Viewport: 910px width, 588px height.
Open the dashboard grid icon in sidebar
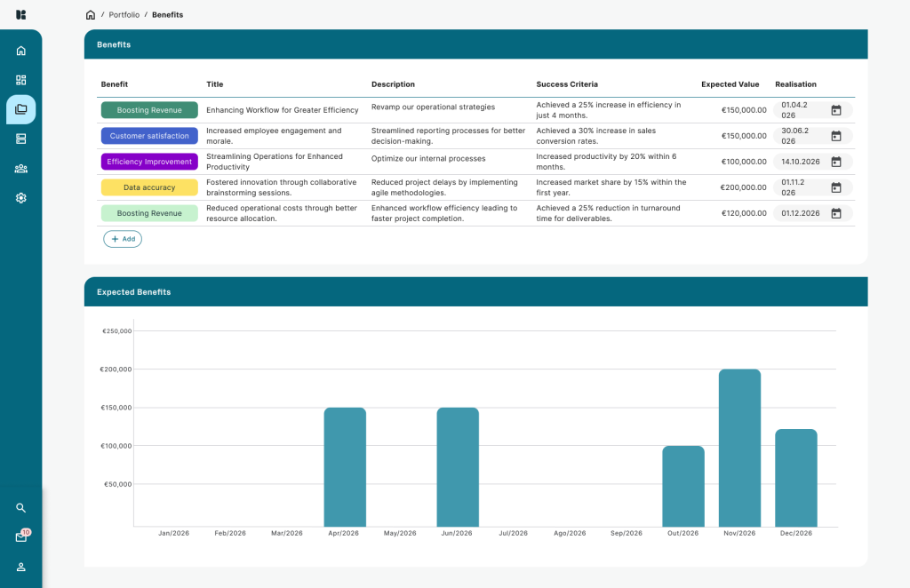(21, 80)
